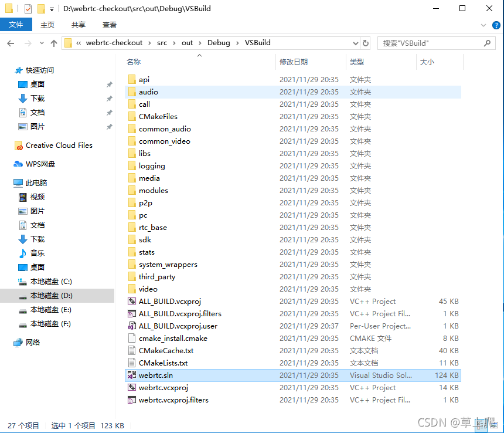Viewport: 504px width, 433px height.
Task: Go up one folder level arrow
Action: tap(54, 43)
